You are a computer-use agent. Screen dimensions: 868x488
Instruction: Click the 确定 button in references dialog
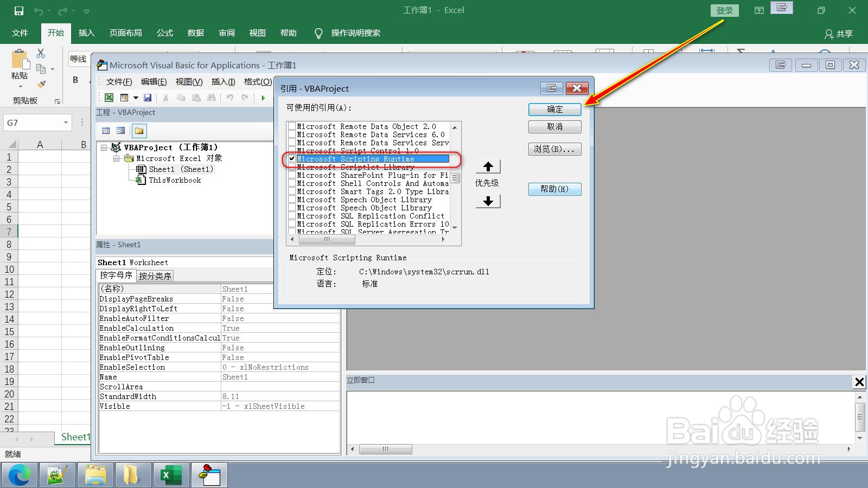click(x=555, y=109)
